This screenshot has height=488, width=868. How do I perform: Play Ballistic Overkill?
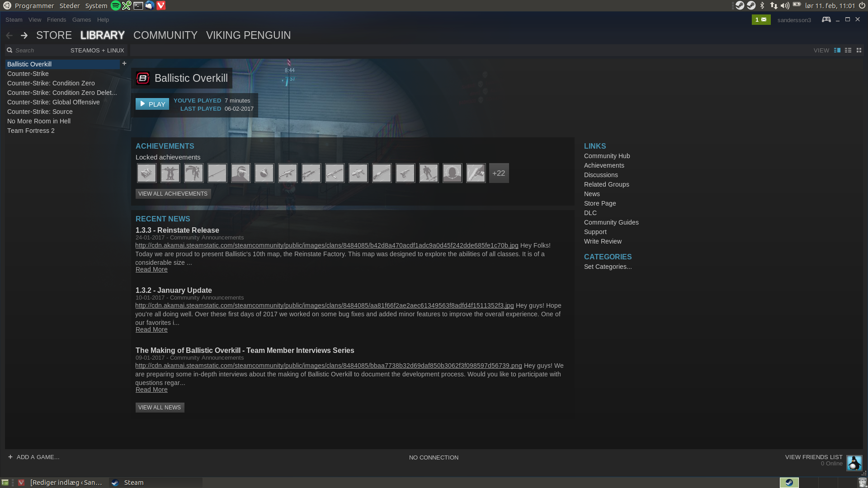(x=152, y=104)
